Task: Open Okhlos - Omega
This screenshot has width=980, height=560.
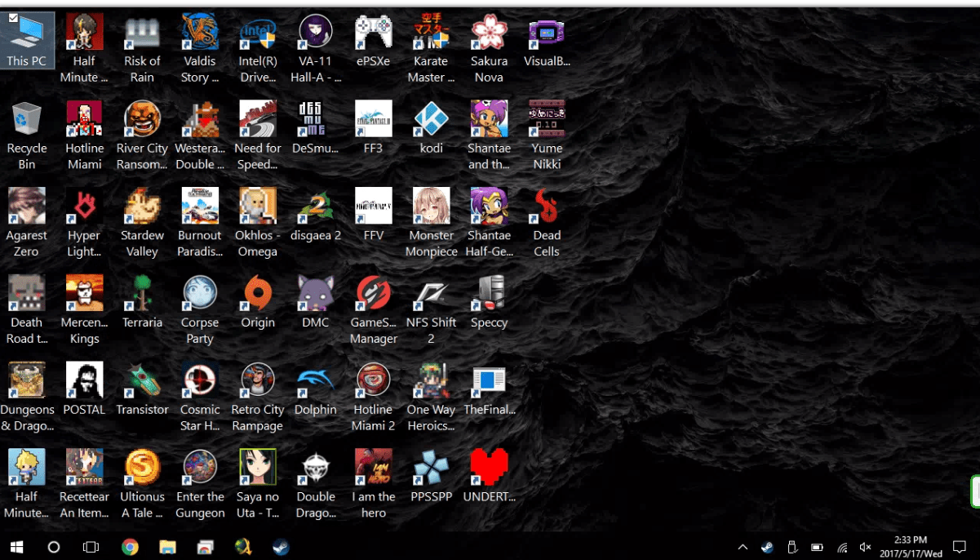Action: [258, 206]
